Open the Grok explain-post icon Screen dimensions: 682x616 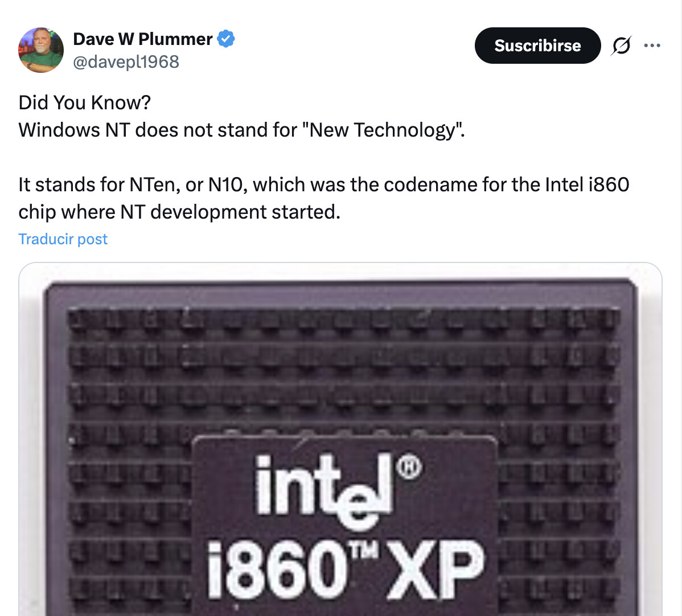point(621,45)
